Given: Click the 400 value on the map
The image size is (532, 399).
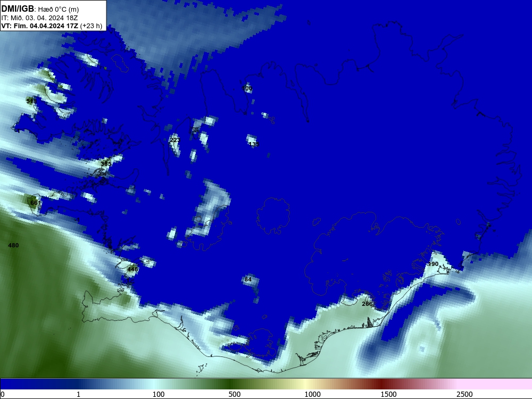Looking at the screenshot, I should pyautogui.click(x=247, y=88).
